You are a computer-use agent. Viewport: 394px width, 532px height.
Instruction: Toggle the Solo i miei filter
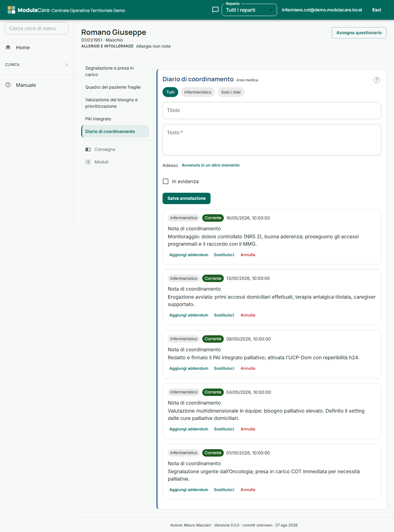click(x=231, y=92)
